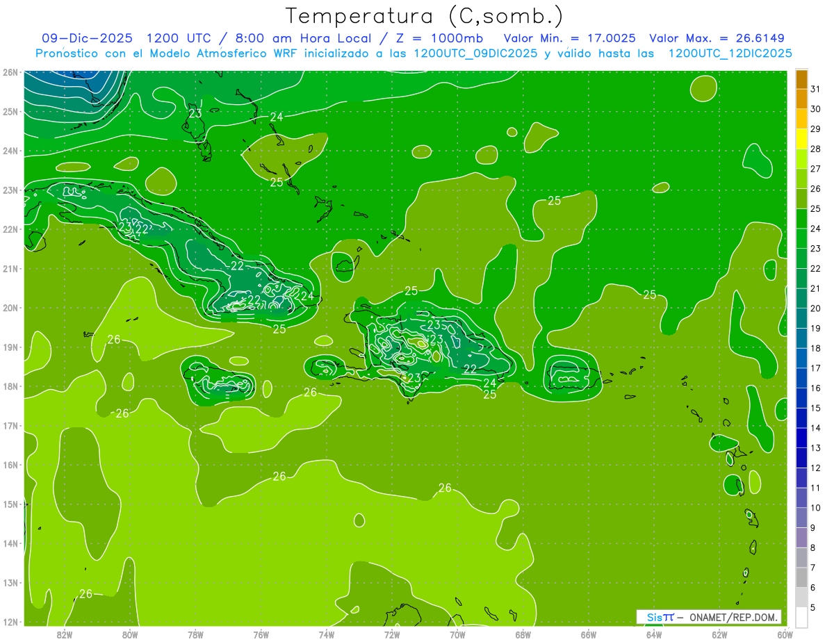
Task: Click the "12N" latitude label
Action: (10, 622)
